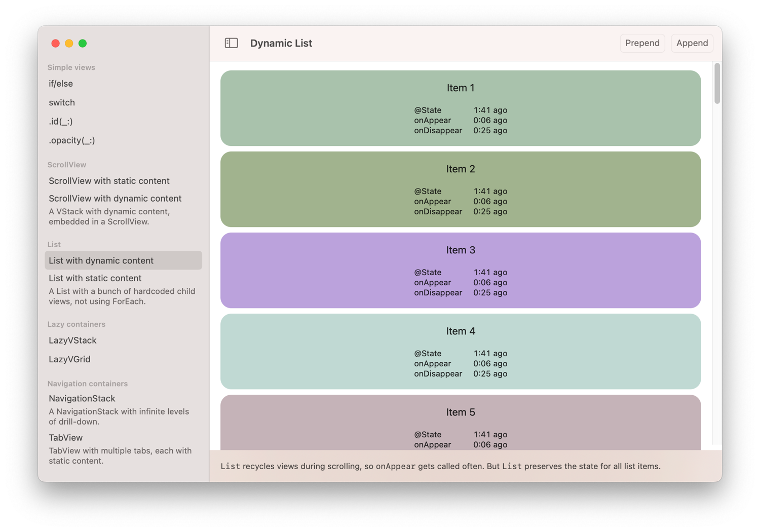Open "List with static content"

pos(95,278)
